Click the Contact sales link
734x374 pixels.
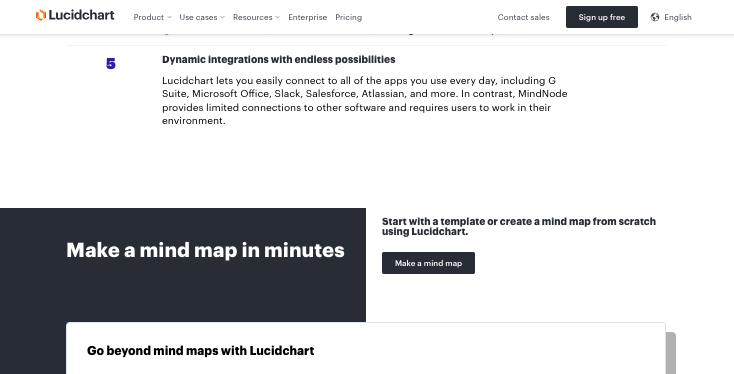[523, 17]
